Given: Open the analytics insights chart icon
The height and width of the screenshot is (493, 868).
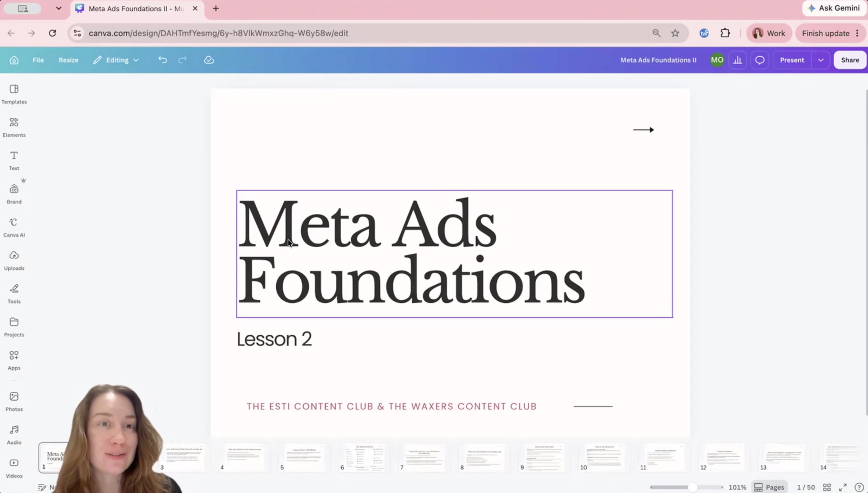Looking at the screenshot, I should (x=737, y=60).
